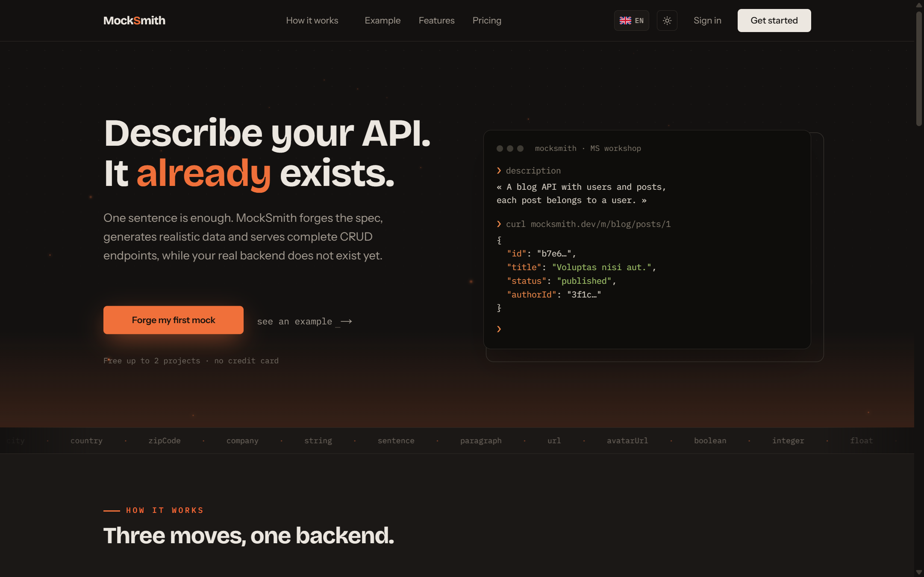Click the MockSmith logo
Image resolution: width=924 pixels, height=577 pixels.
pos(134,21)
